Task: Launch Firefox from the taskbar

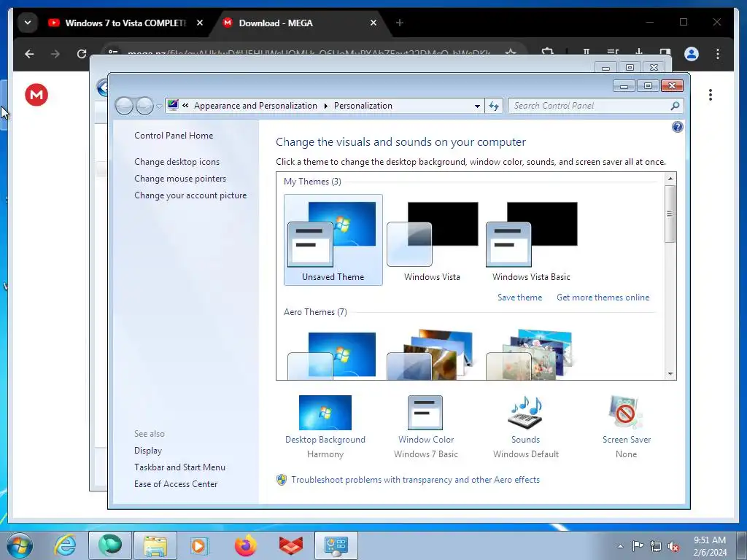Action: click(x=245, y=545)
